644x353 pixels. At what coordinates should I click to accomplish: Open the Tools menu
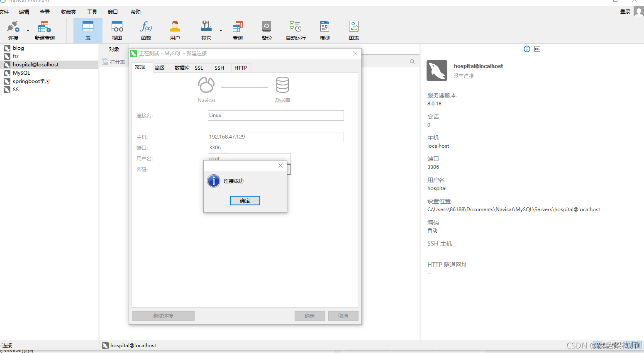[92, 12]
